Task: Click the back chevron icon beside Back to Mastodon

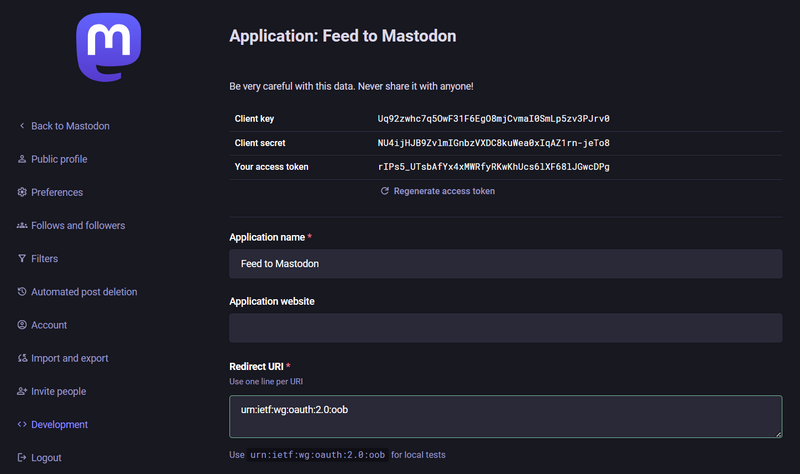Action: pos(22,126)
